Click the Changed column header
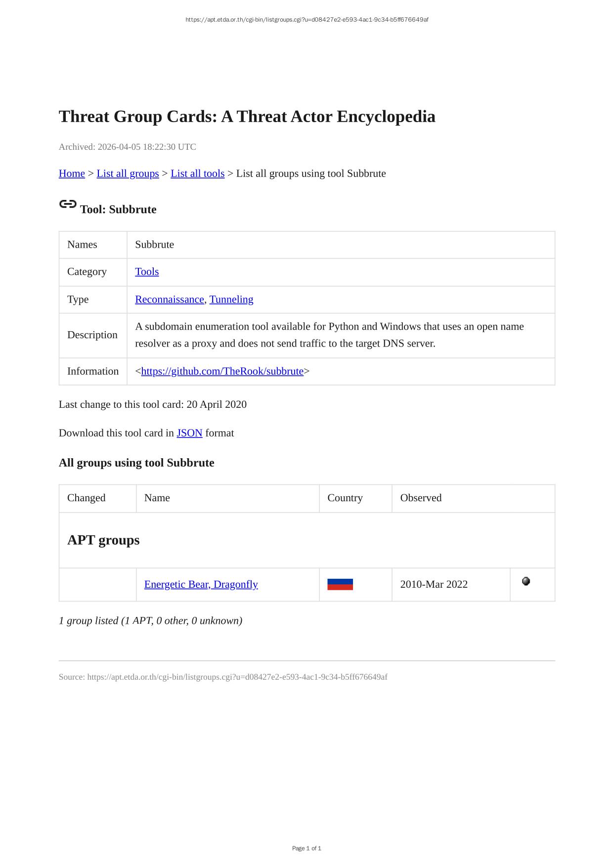The height and width of the screenshot is (868, 614). pyautogui.click(x=87, y=498)
